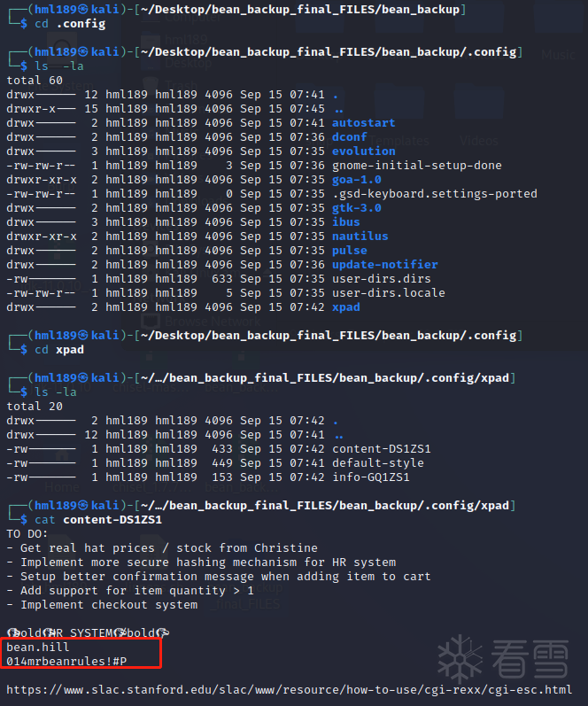Select the dconf directory entry

(349, 137)
